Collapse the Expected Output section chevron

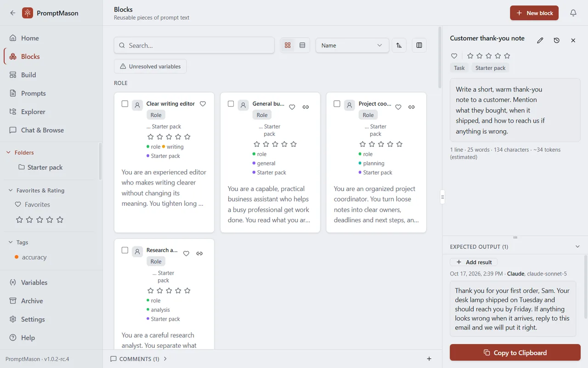578,247
